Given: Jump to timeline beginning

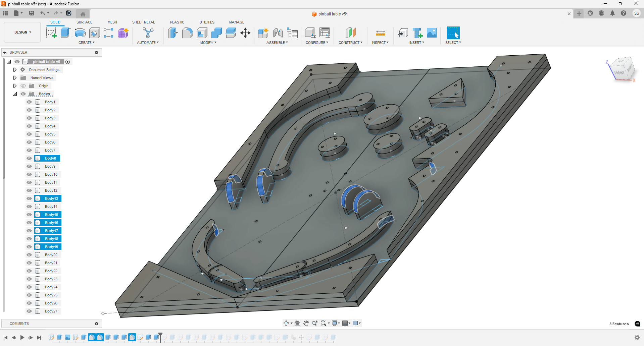Looking at the screenshot, I should coord(6,338).
